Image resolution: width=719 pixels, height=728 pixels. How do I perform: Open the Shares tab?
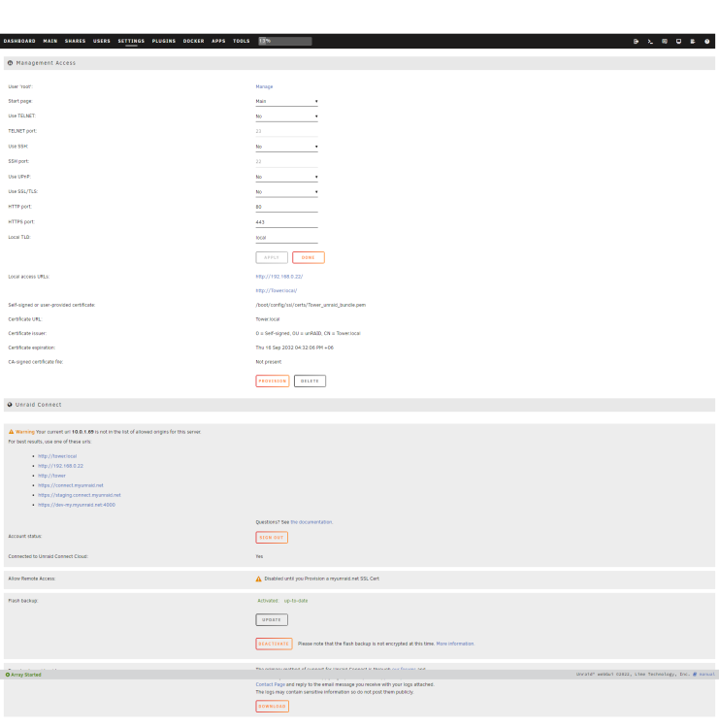[x=75, y=42]
